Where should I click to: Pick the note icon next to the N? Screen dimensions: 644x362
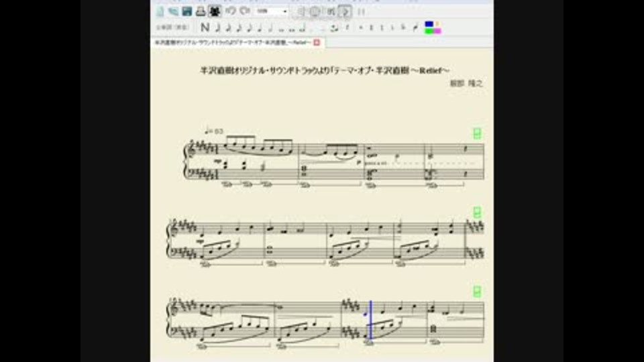(218, 27)
